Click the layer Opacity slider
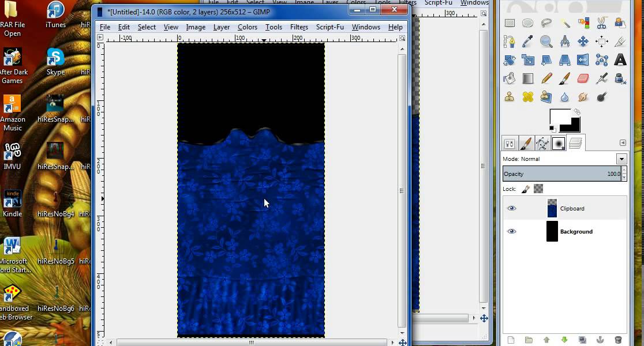 pos(562,174)
